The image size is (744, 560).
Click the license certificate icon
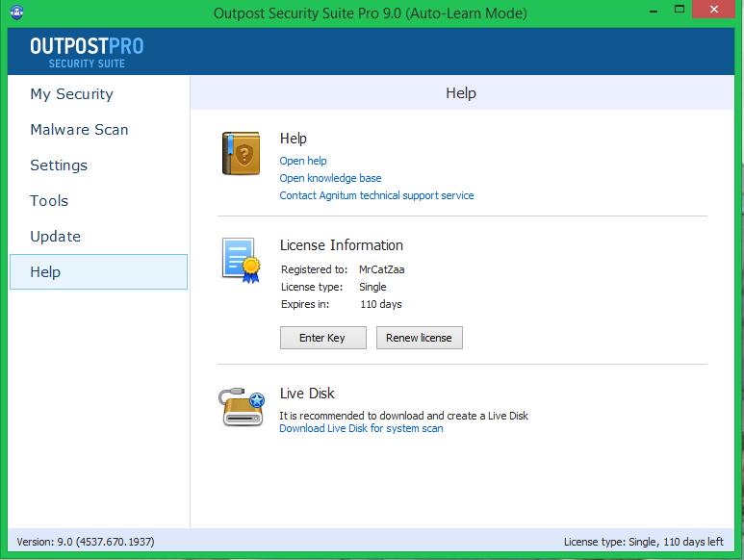coord(242,260)
